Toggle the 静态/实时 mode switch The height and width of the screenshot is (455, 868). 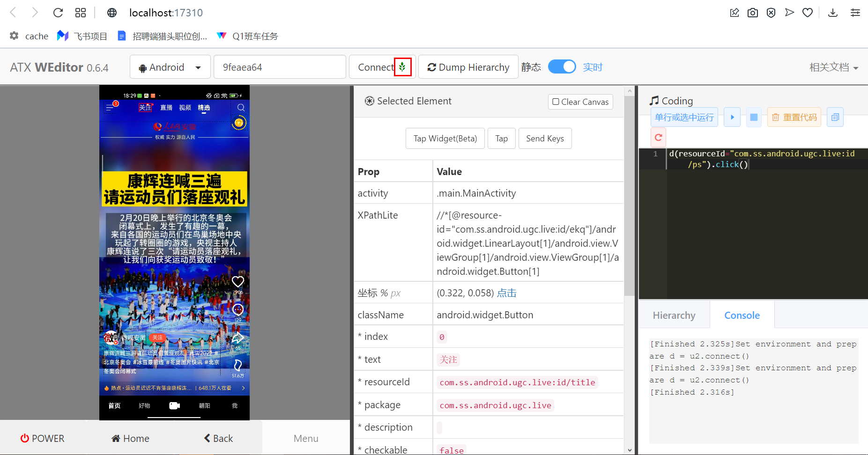562,67
